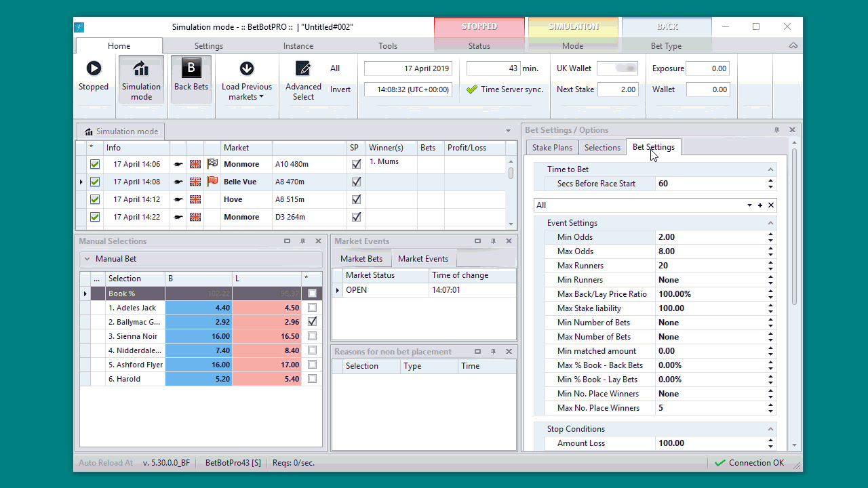Click the BACK bet type button
The image size is (868, 488).
pos(667,26)
